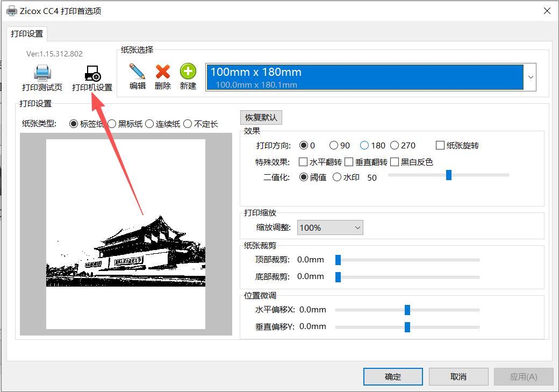Select the 90 degree print direction

coord(334,145)
